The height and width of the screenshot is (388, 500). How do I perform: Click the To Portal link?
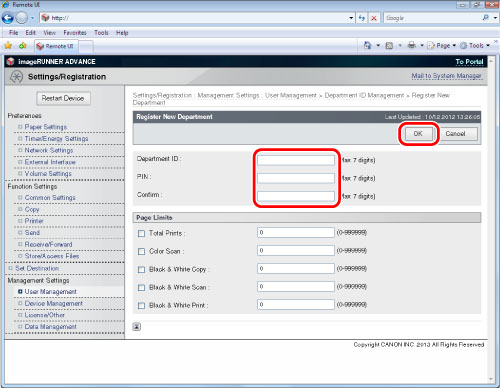(469, 62)
